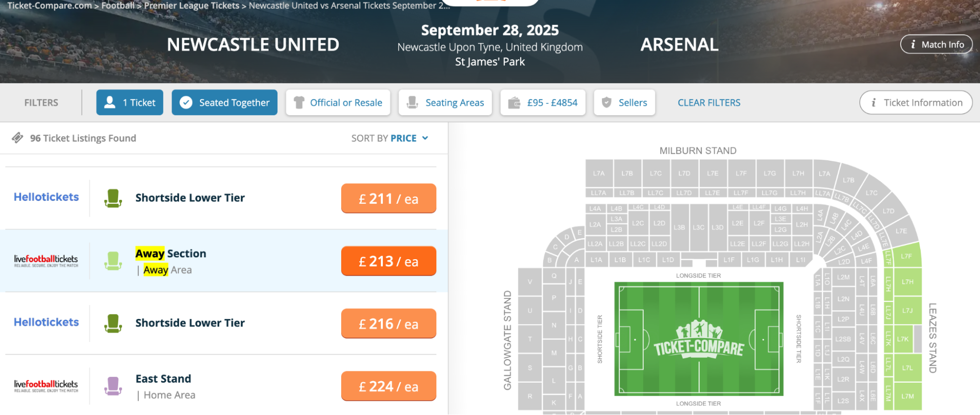The height and width of the screenshot is (415, 980).
Task: Click the wallet icon on the price filter
Action: click(x=514, y=102)
